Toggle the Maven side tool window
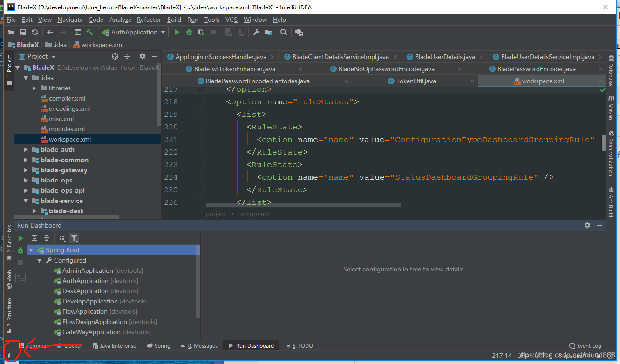Screen dimensions: 620x364 pos(611,108)
